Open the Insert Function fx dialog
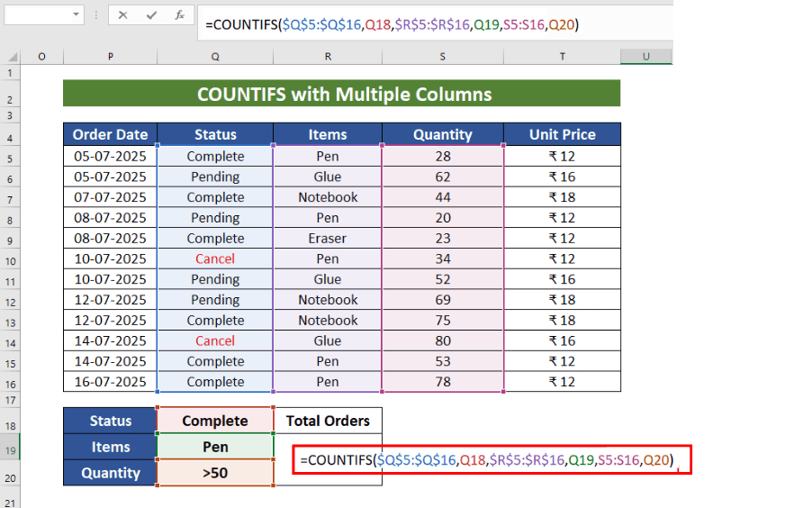 pyautogui.click(x=179, y=15)
